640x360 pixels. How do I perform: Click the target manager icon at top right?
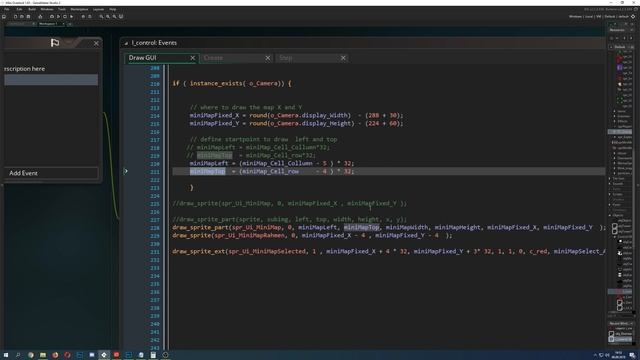click(x=633, y=17)
